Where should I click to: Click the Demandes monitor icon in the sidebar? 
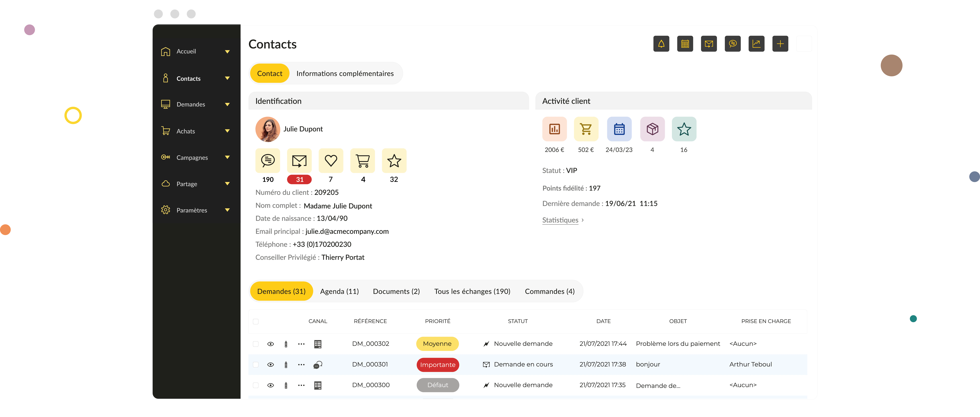click(165, 104)
